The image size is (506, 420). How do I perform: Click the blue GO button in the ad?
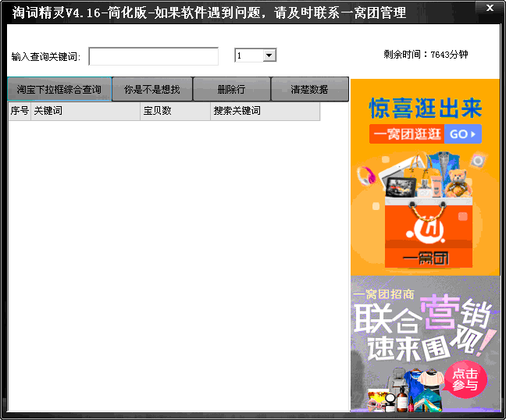(464, 133)
